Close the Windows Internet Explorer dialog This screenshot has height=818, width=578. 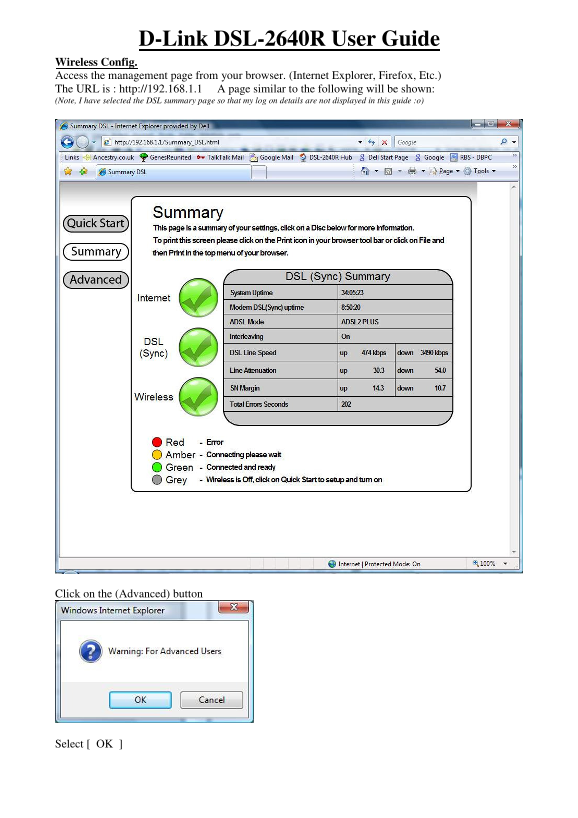[234, 607]
